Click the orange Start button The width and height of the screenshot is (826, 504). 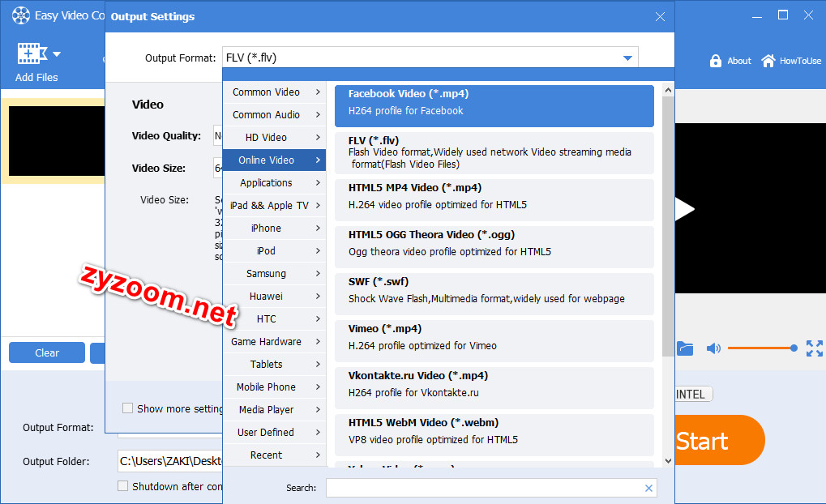click(720, 440)
